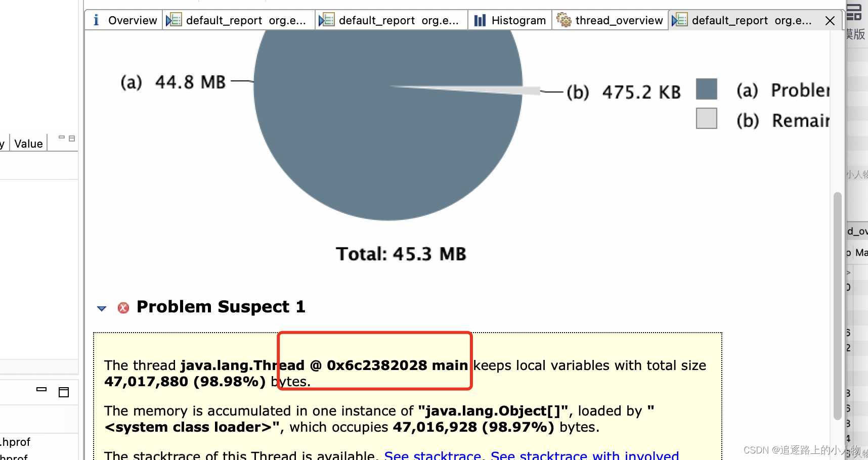
Task: Click the "475.2 KB" pie label
Action: (641, 93)
